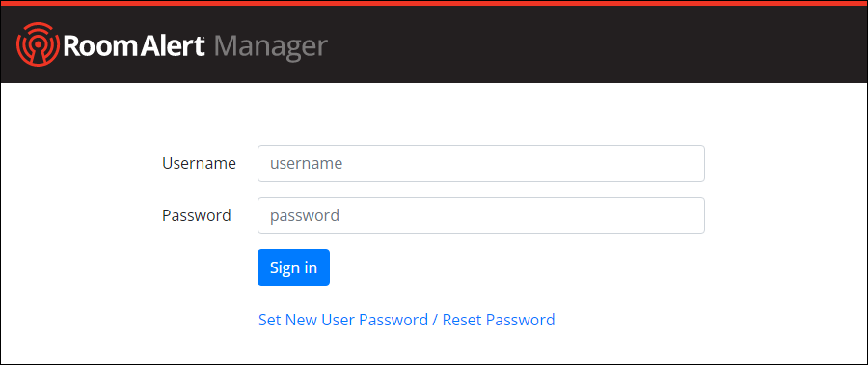Focus the Username input field

point(481,163)
